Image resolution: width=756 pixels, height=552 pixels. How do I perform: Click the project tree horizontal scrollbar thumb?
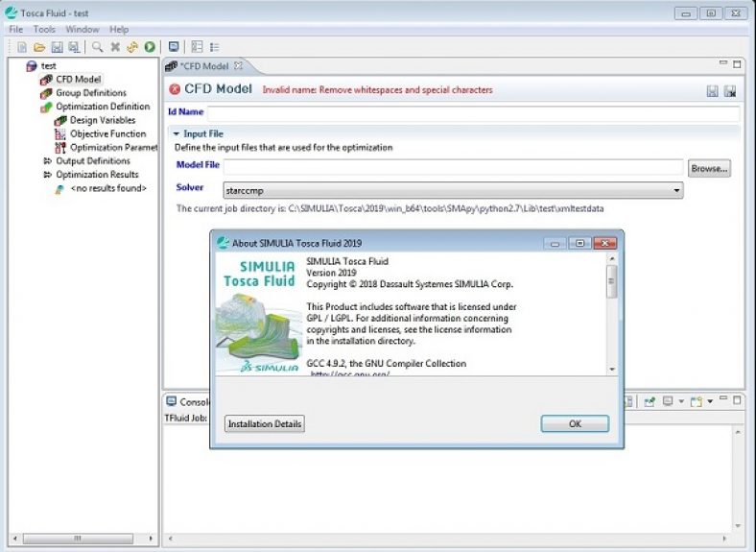(x=78, y=538)
